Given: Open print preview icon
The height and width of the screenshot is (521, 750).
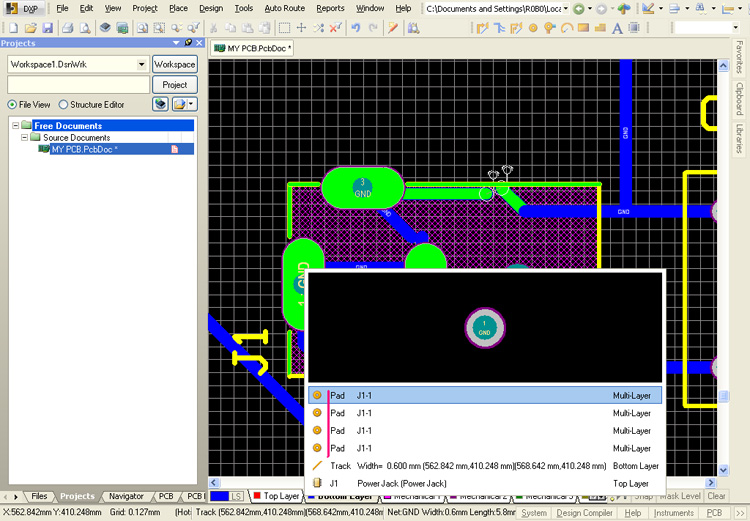Looking at the screenshot, I should pyautogui.click(x=85, y=28).
